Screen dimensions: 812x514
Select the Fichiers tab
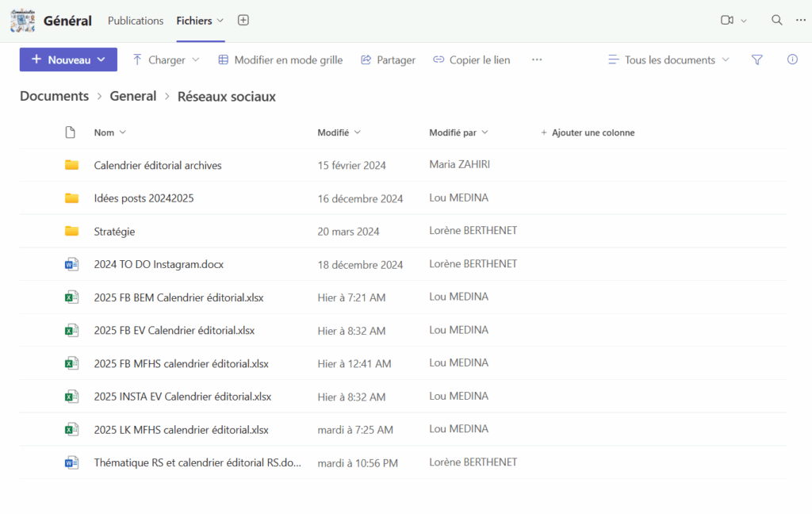click(x=194, y=21)
